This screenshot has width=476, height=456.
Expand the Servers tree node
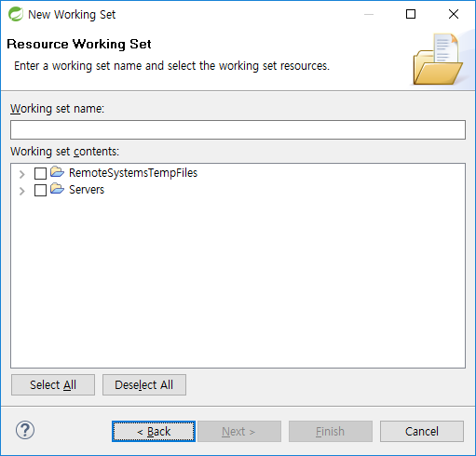pos(21,191)
